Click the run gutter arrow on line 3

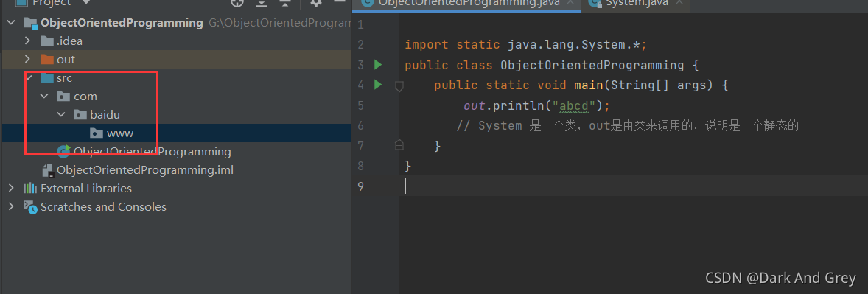pos(378,65)
